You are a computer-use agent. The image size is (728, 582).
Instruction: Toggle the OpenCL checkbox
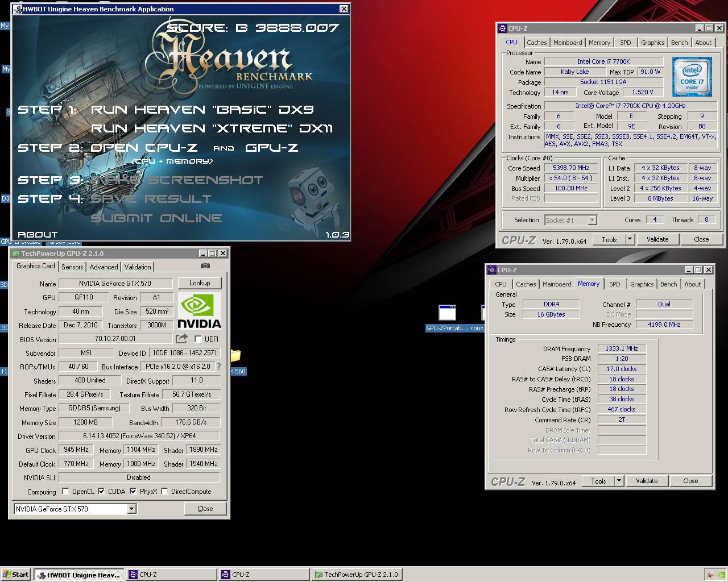tap(65, 492)
